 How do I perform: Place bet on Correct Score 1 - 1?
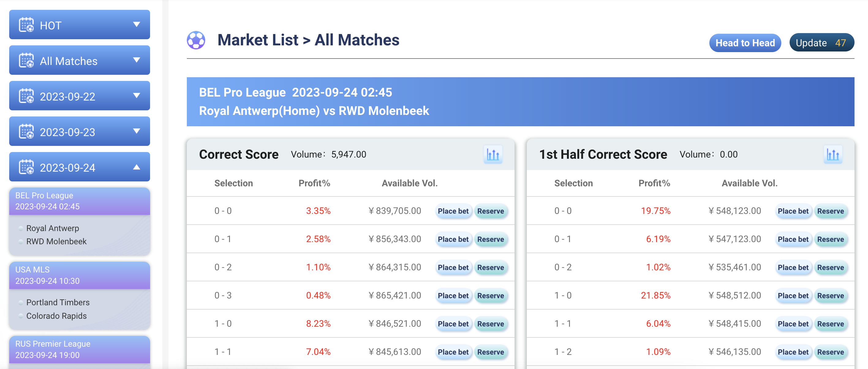tap(453, 352)
